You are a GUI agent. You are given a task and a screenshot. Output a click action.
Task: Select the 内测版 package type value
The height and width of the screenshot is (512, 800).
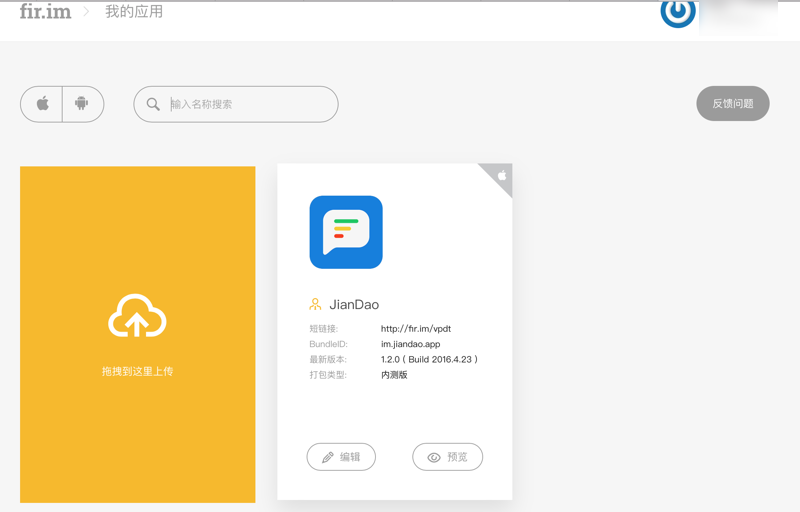394,375
